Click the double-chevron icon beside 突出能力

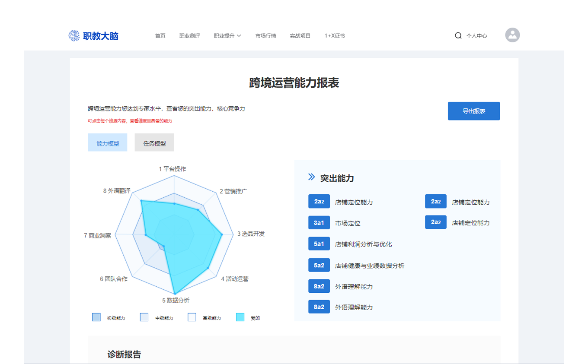pos(311,177)
